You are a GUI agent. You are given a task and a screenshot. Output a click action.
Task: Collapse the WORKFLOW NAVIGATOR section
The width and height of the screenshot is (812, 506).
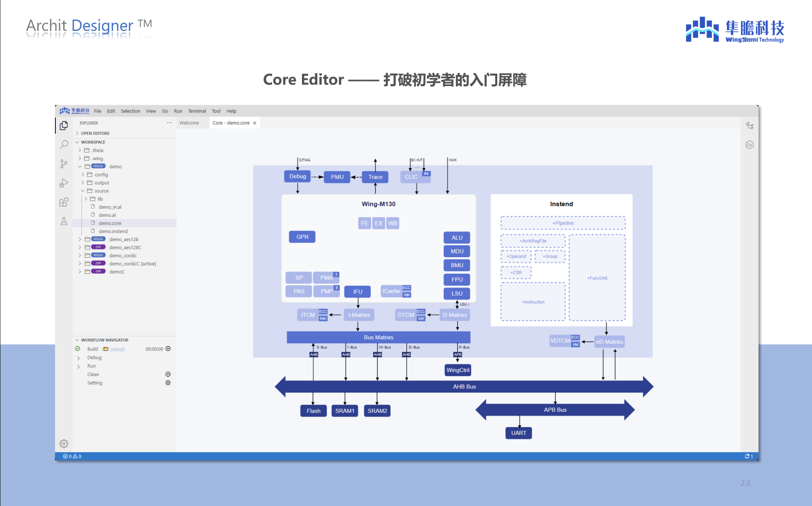click(77, 340)
